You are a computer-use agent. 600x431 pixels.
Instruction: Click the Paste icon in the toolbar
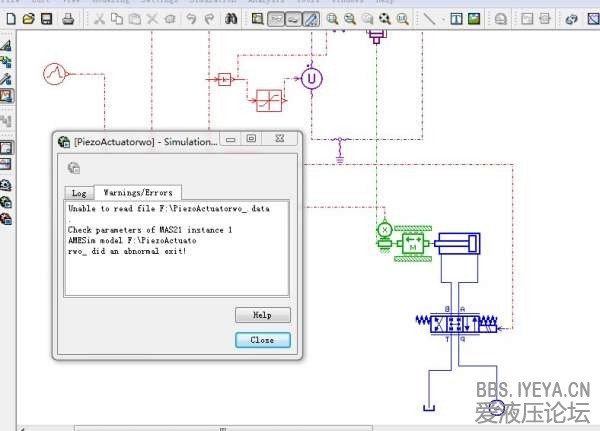point(134,19)
